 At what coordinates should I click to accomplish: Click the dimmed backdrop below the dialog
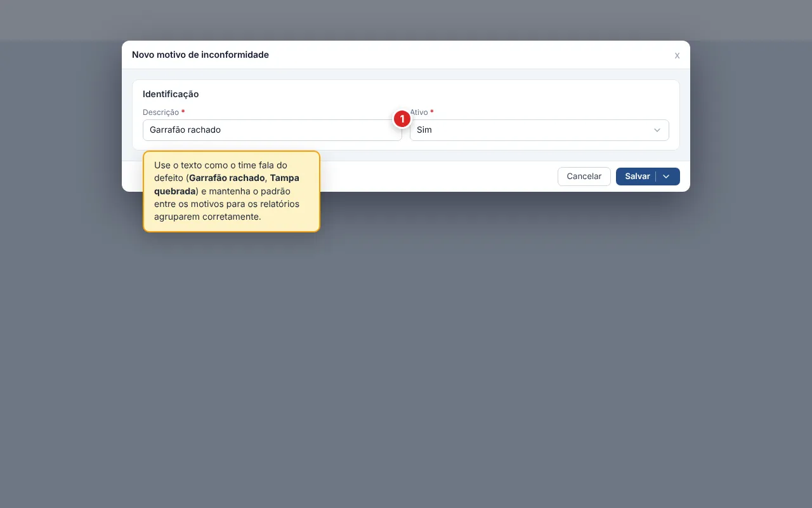406,356
